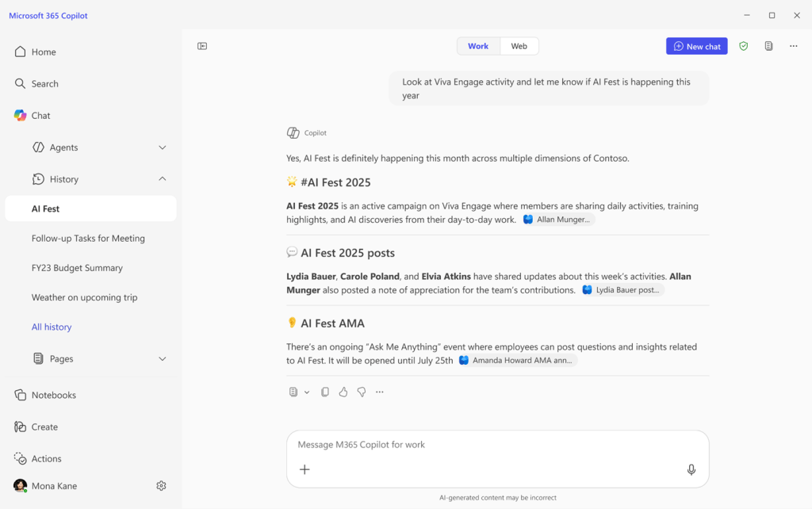The image size is (812, 509).
Task: Open the notes page icon beside shield
Action: pos(768,46)
